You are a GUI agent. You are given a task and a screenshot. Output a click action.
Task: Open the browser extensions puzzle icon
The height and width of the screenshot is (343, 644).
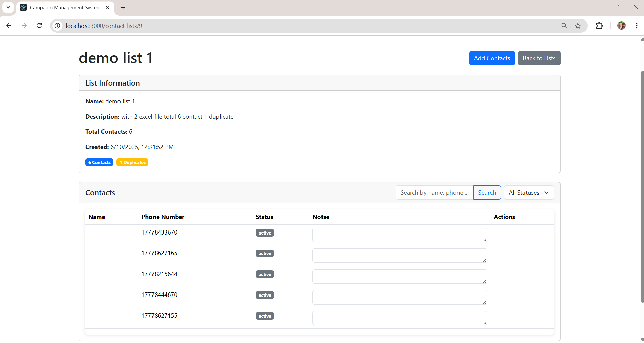[x=599, y=26]
